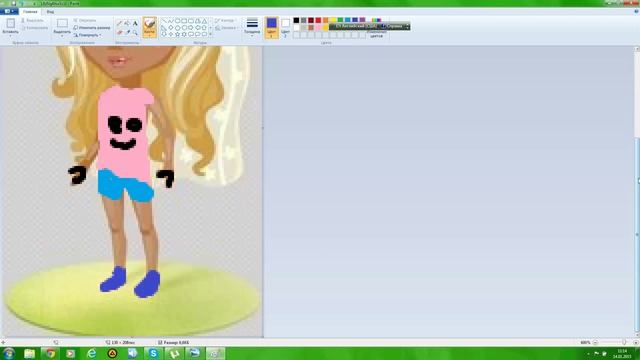Choose the Rounded rectangular callout shape

191,34
